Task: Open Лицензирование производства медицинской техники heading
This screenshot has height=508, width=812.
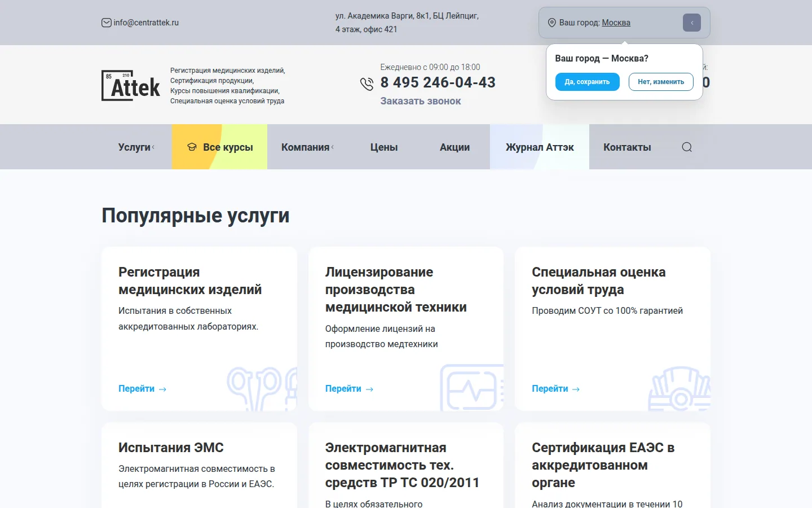Action: pos(396,290)
